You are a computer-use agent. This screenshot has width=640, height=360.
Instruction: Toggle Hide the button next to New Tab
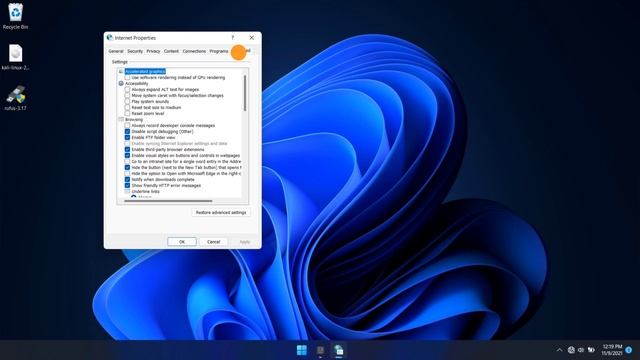[x=127, y=167]
